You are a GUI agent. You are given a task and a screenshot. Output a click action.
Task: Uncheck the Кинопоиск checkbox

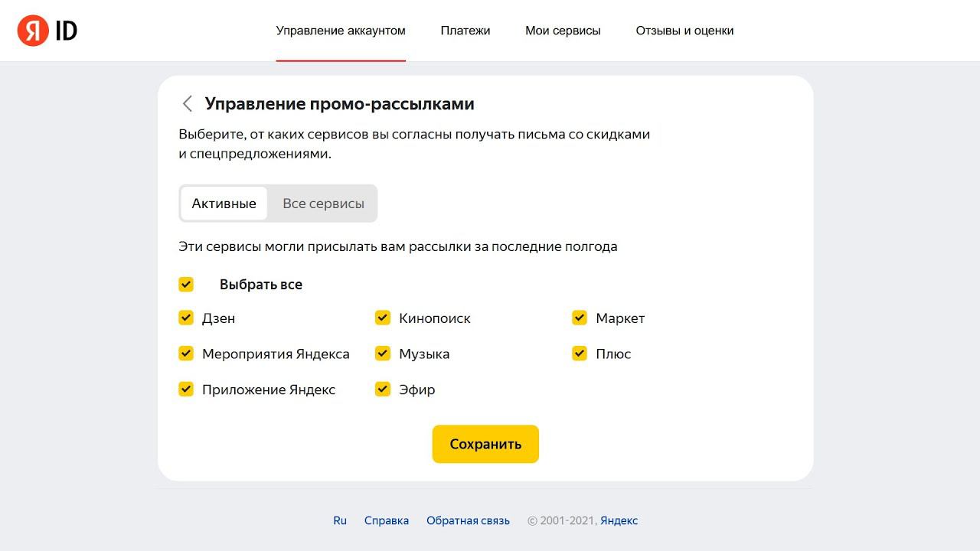coord(383,318)
